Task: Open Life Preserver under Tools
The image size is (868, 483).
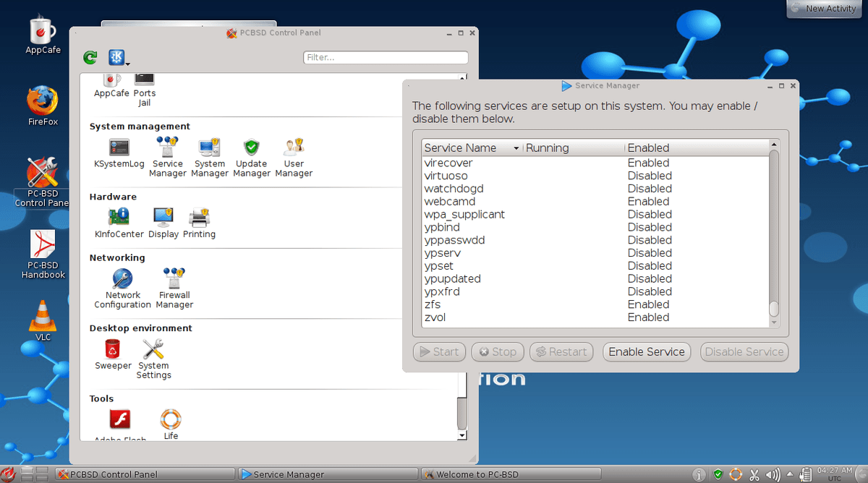Action: click(x=171, y=424)
